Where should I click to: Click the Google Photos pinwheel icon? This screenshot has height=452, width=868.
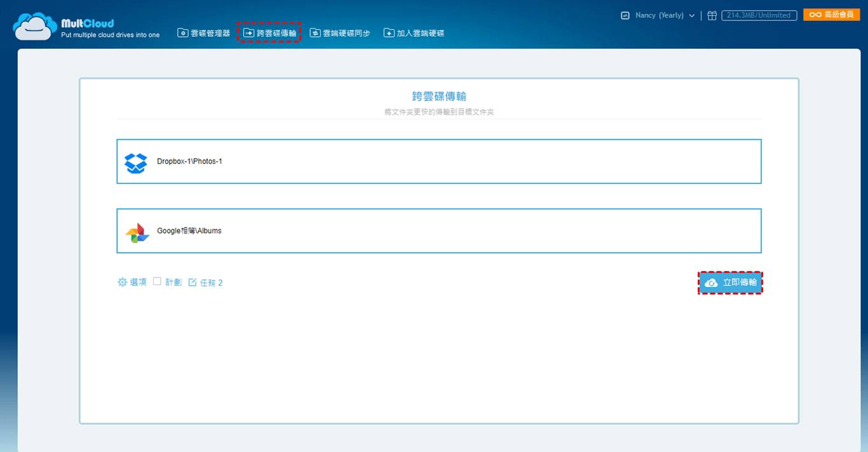click(137, 233)
